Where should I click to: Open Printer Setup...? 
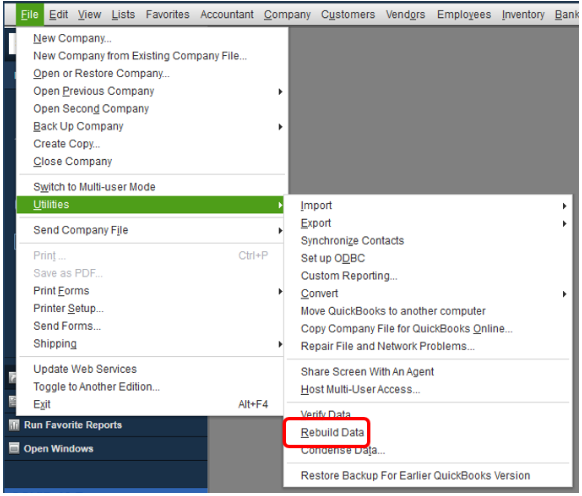click(x=150, y=309)
